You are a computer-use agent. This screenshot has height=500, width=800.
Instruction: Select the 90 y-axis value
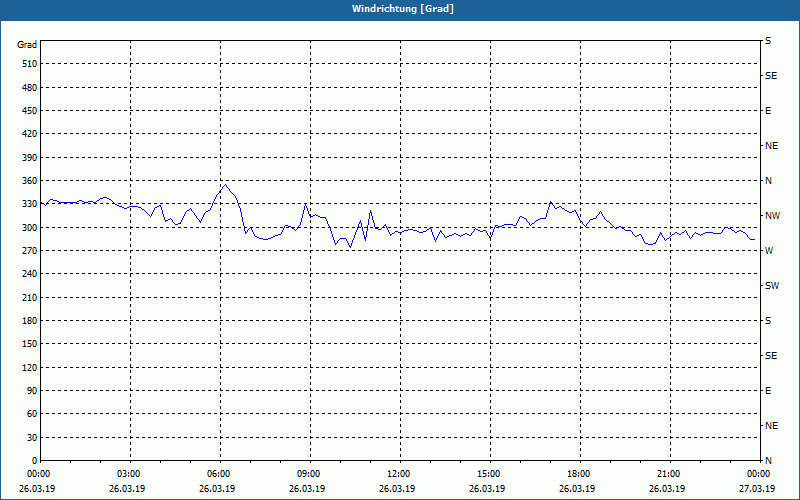click(x=32, y=391)
